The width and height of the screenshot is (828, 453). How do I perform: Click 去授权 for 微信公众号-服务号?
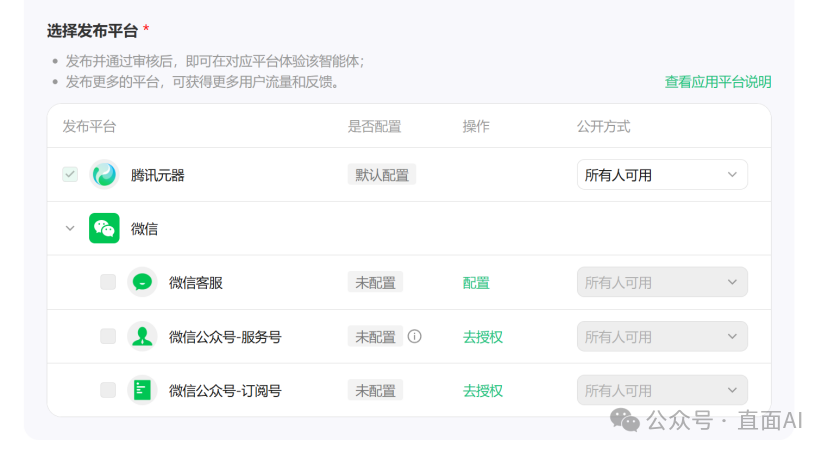tap(482, 337)
